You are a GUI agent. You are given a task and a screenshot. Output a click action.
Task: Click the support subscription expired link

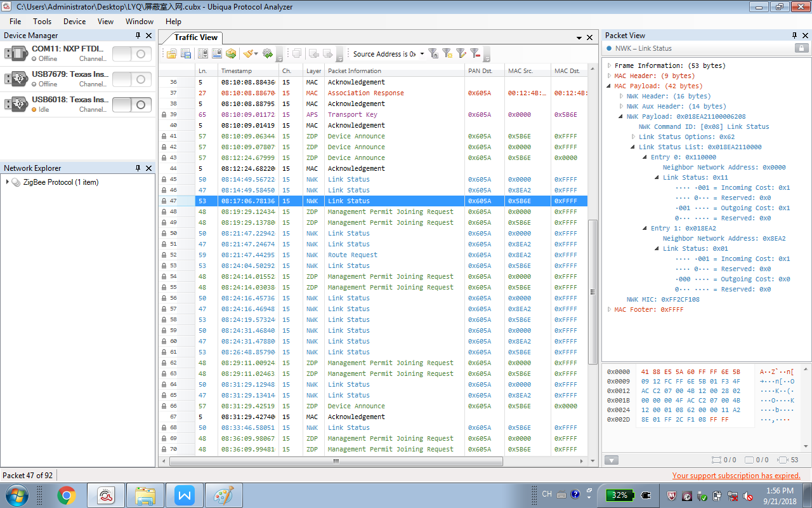pos(736,476)
